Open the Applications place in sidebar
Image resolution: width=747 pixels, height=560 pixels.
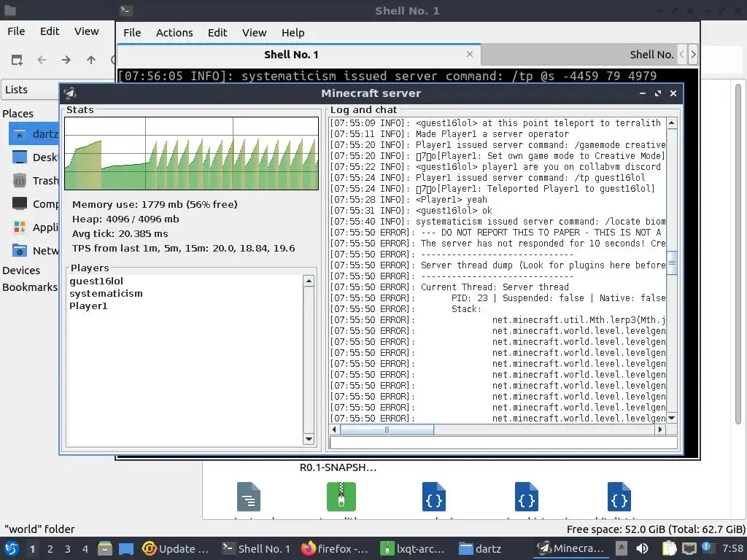click(34, 227)
